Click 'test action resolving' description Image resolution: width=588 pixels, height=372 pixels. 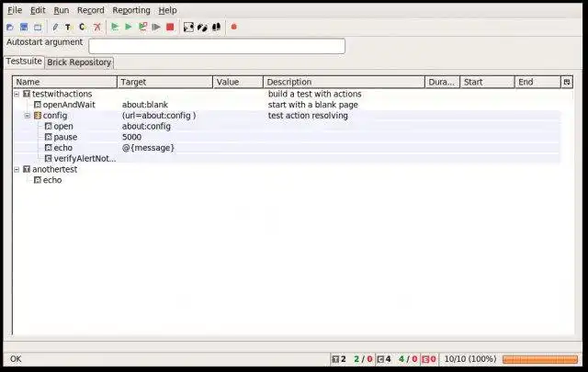(308, 116)
